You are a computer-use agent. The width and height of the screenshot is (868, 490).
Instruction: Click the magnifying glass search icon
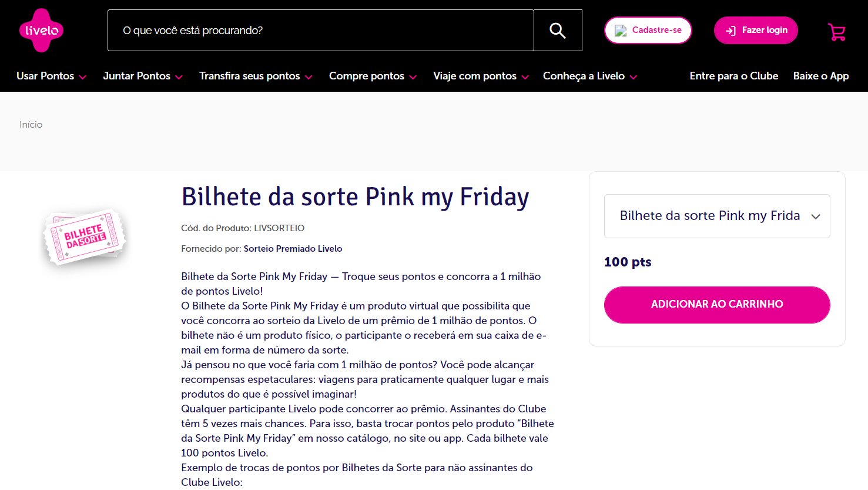pyautogui.click(x=558, y=30)
